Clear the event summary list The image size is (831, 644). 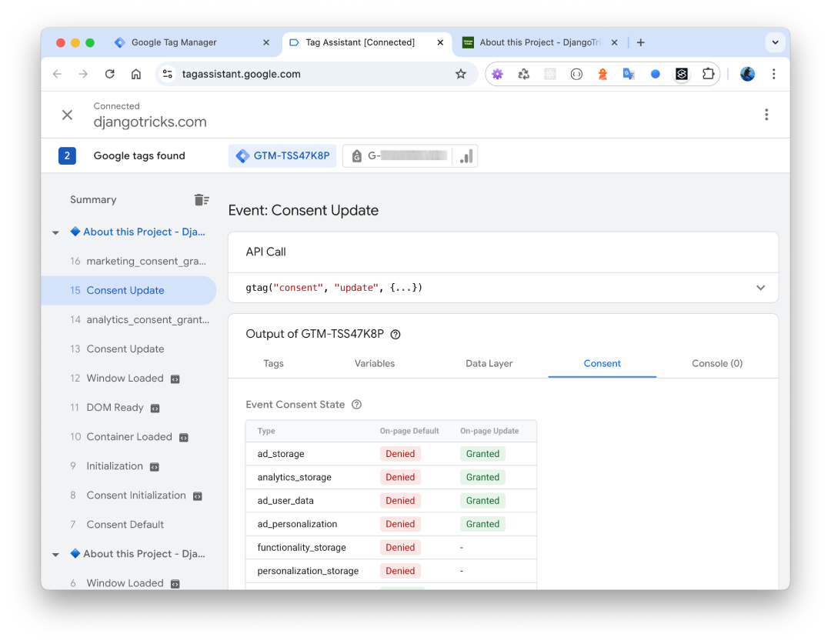coord(202,200)
